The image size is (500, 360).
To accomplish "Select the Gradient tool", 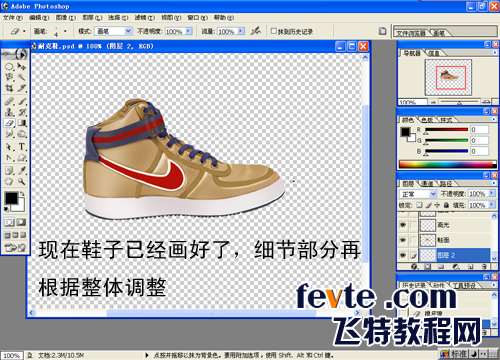I will tap(22, 123).
